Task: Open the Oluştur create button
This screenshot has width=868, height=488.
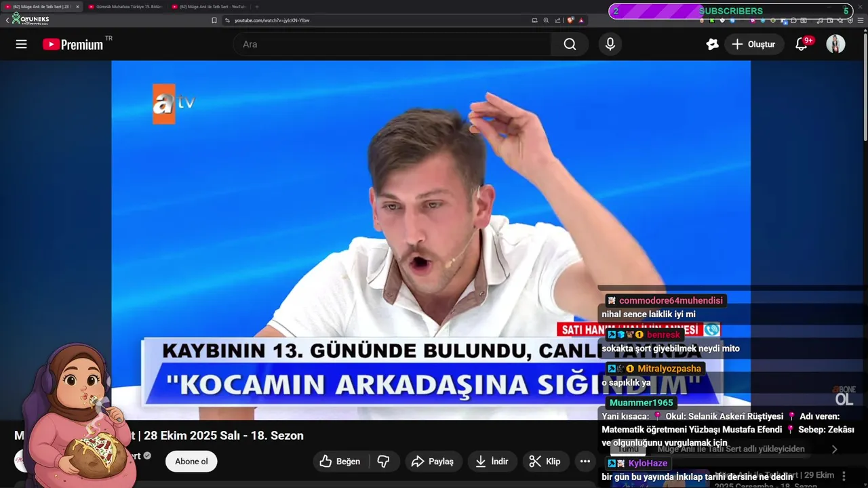Action: coord(753,44)
